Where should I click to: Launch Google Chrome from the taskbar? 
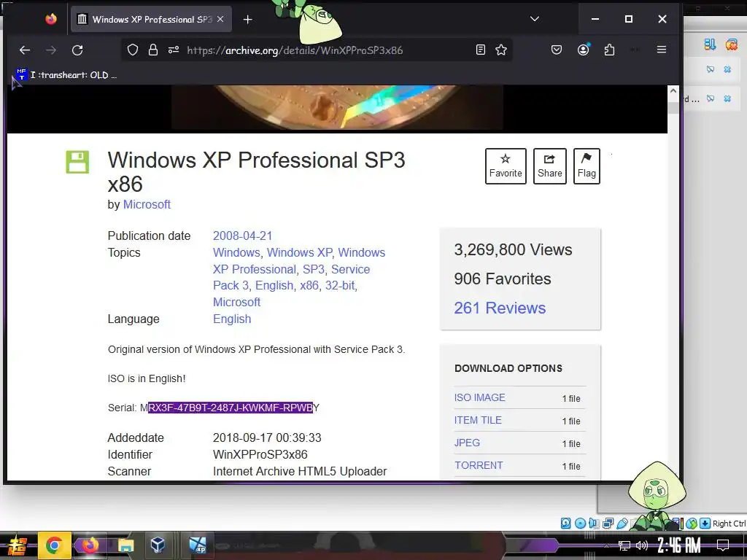(x=54, y=545)
